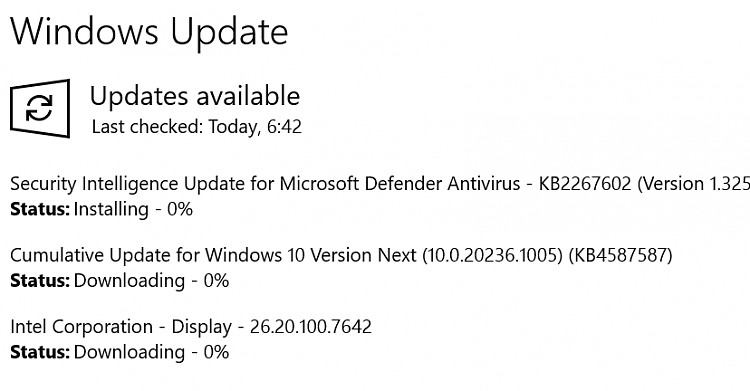Select the driver version 26.20.100.7642
Screen dimensions: 750x391
click(x=310, y=326)
